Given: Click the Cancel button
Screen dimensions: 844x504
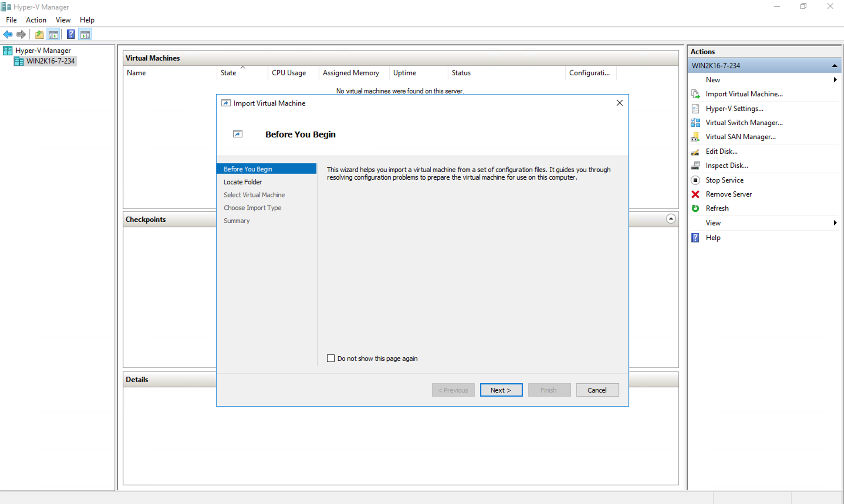Looking at the screenshot, I should pyautogui.click(x=597, y=390).
